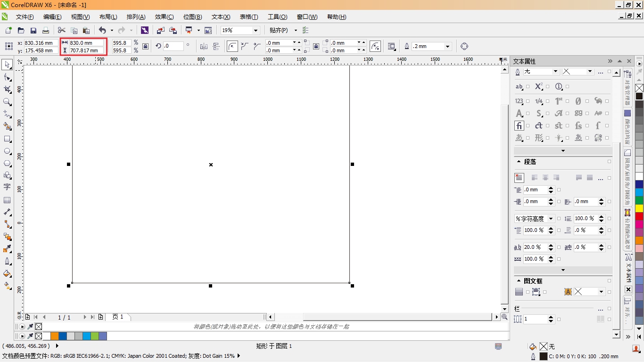644x362 pixels.
Task: Select the no alignment paragraph button
Action: (519, 178)
